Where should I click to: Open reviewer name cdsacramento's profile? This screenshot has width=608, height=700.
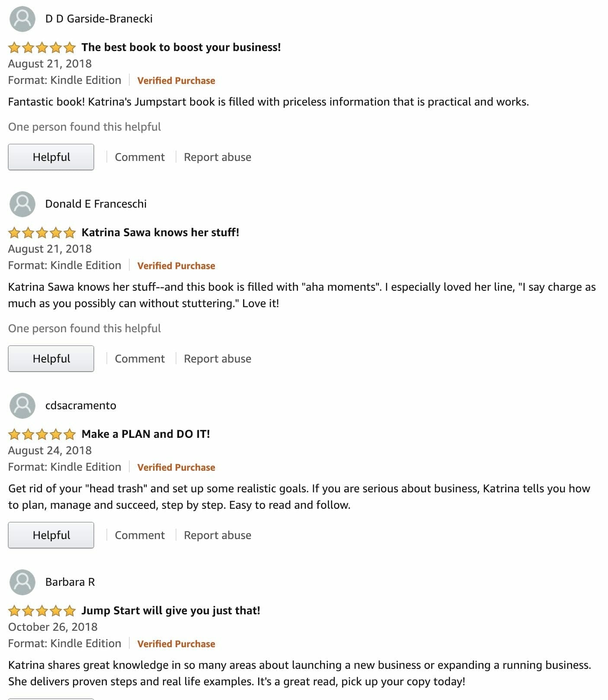pos(81,405)
